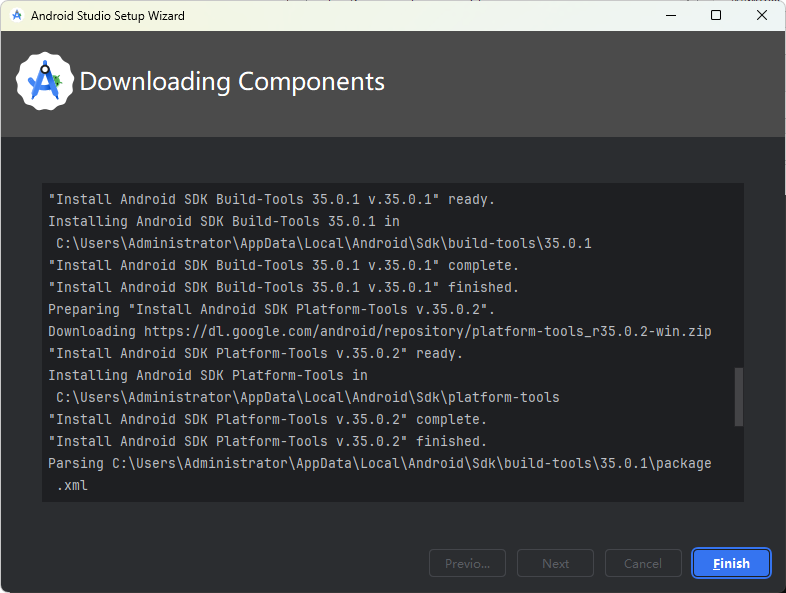Click the "Parsing" package.xml log line
The height and width of the screenshot is (593, 786).
pyautogui.click(x=379, y=474)
